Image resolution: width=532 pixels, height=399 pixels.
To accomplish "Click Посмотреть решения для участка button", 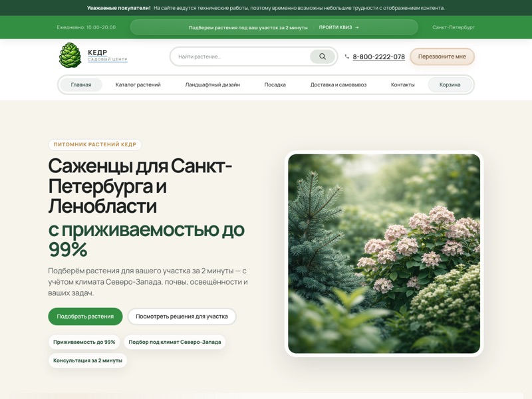I will [x=182, y=317].
